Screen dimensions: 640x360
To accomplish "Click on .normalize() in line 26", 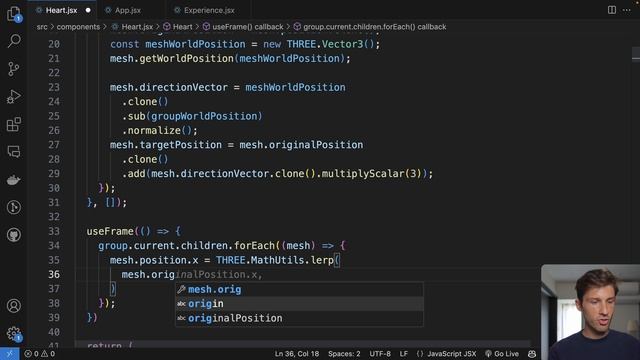I will tap(157, 131).
